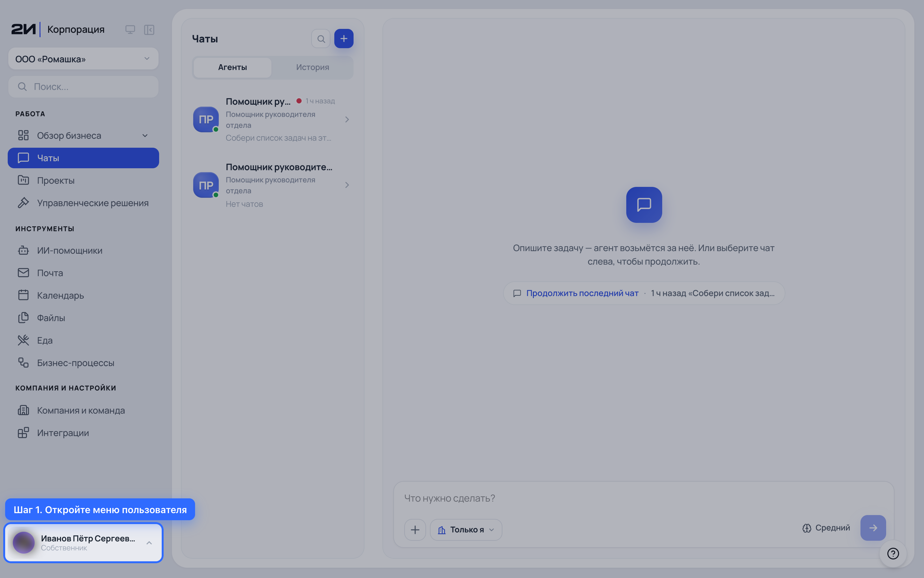This screenshot has width=924, height=578.
Task: Click the 2И Корпорация logo
Action: click(58, 30)
